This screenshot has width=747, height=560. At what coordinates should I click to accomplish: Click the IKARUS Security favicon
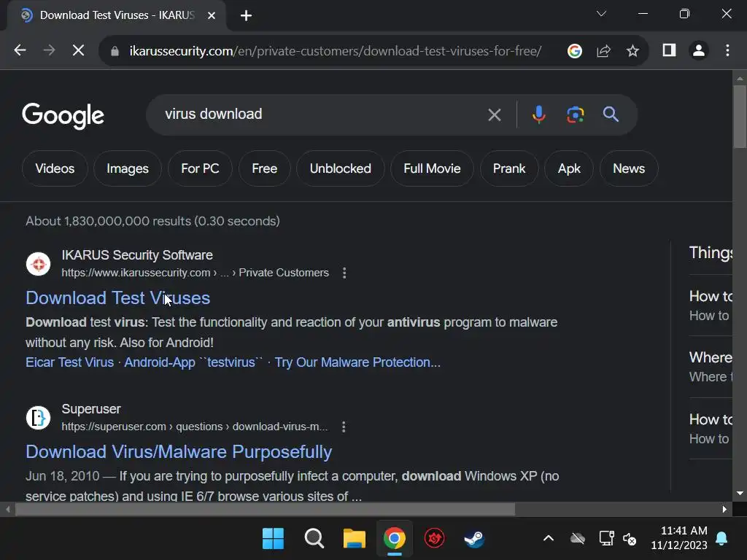38,264
